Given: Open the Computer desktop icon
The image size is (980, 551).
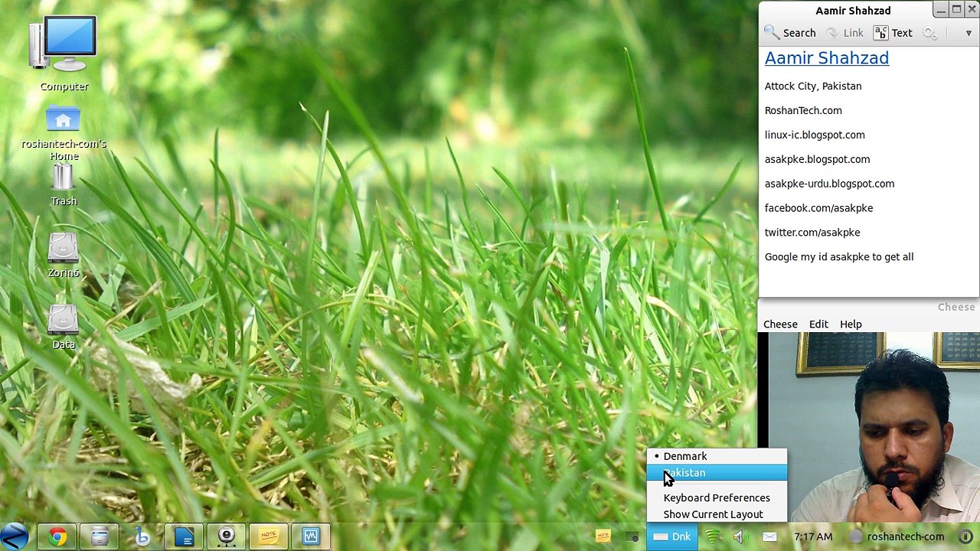Looking at the screenshot, I should (x=64, y=54).
